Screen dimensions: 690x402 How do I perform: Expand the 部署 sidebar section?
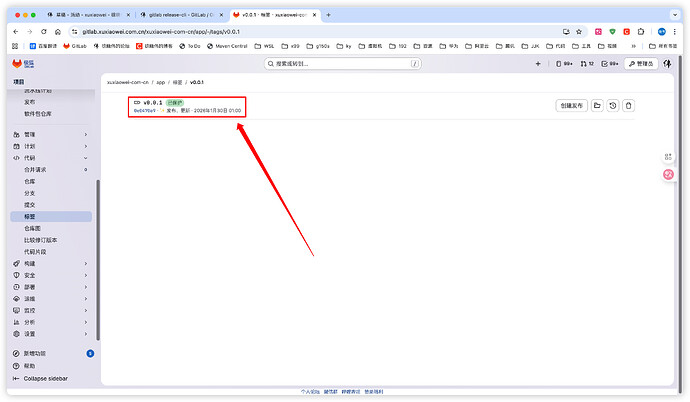click(85, 287)
